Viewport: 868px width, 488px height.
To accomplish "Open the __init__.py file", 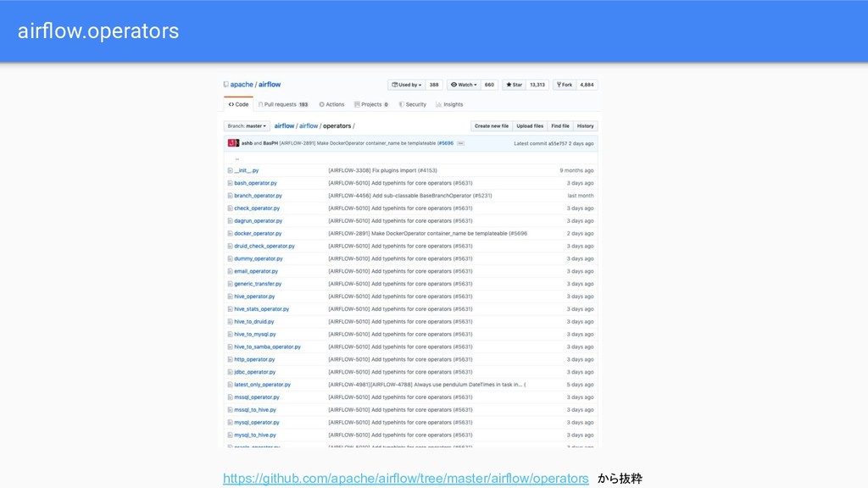I will tap(247, 170).
